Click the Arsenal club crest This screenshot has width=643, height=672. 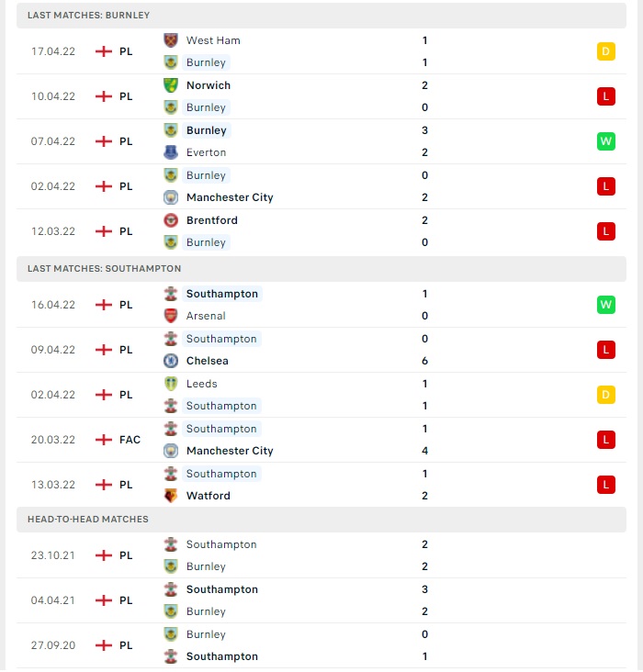[171, 316]
